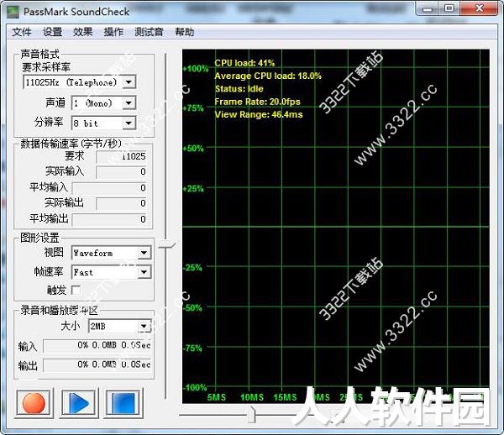Expand the 11025Hz sample rate dropdown
Screen dimensions: 504x435
point(129,82)
